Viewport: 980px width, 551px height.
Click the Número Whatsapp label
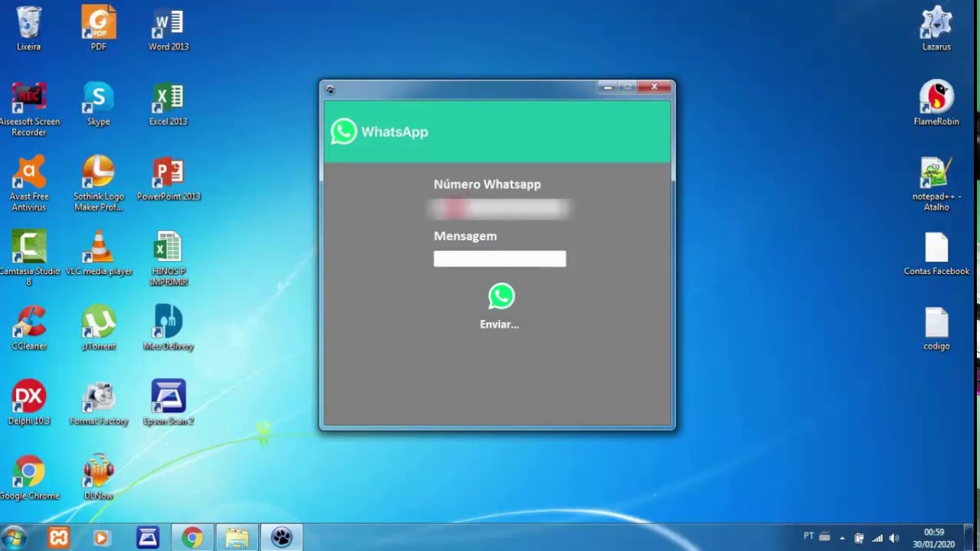point(487,184)
